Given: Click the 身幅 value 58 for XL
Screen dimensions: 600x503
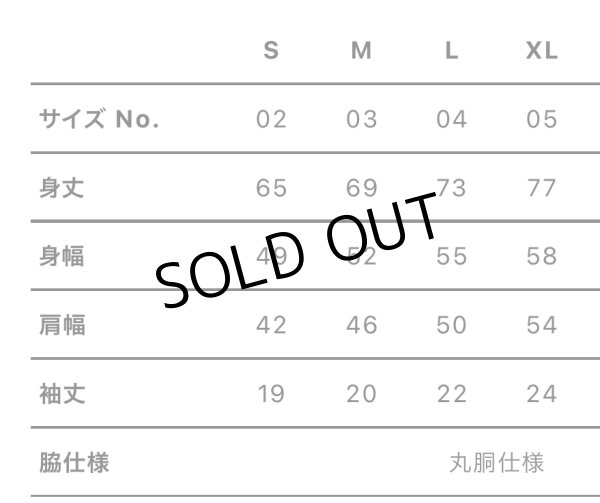Looking at the screenshot, I should click(541, 256).
